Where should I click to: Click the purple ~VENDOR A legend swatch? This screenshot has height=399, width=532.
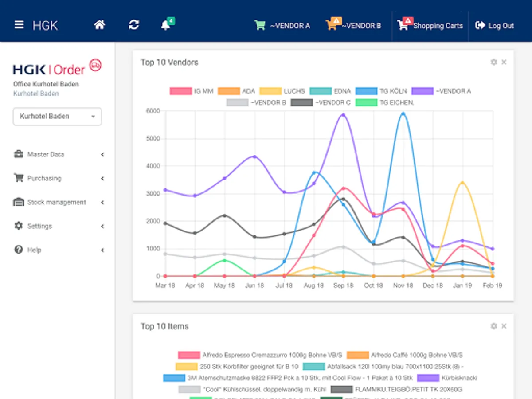click(422, 91)
